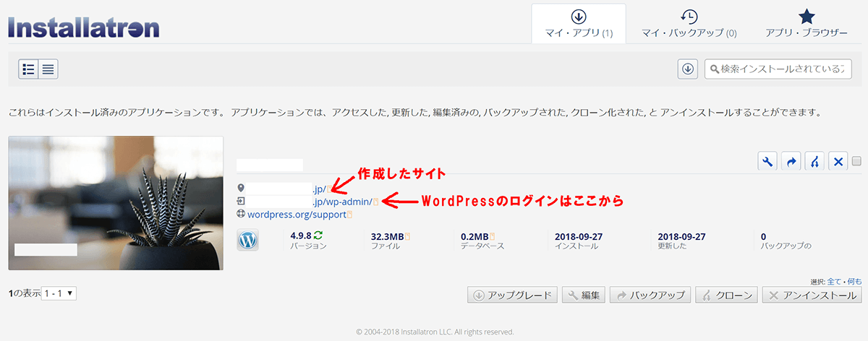Click the X uninstall icon in row
Screen dimensions: 868x341
point(838,162)
